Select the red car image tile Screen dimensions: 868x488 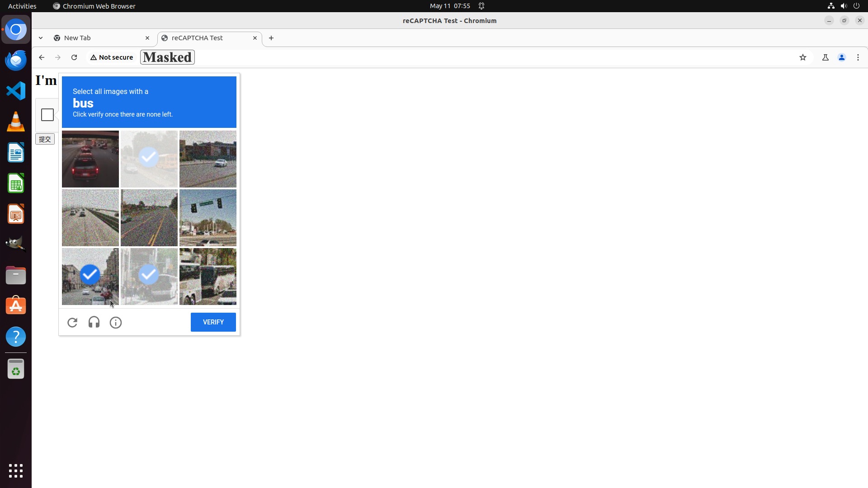(x=90, y=159)
